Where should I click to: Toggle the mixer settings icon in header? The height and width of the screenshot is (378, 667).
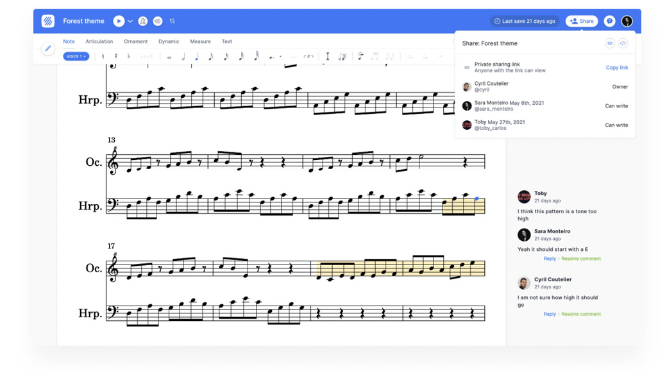172,21
